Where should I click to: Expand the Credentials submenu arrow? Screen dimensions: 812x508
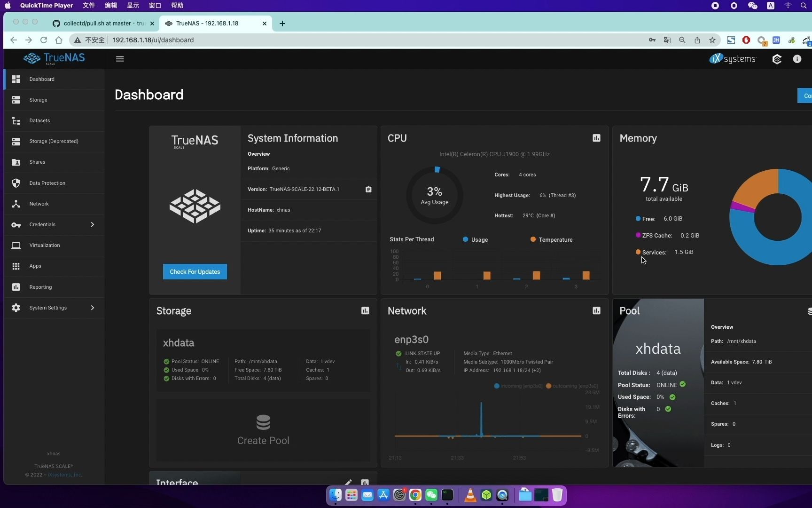[x=93, y=224]
